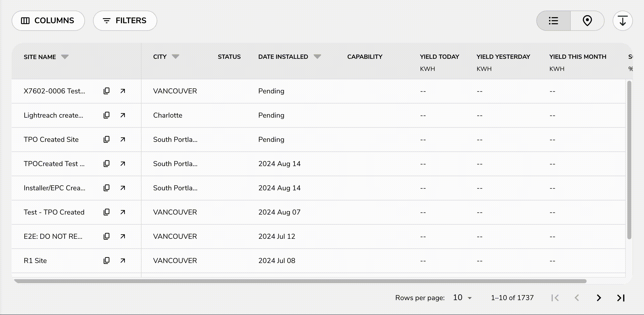Click the vertical table scrollbar
This screenshot has width=644, height=315.
(629, 160)
